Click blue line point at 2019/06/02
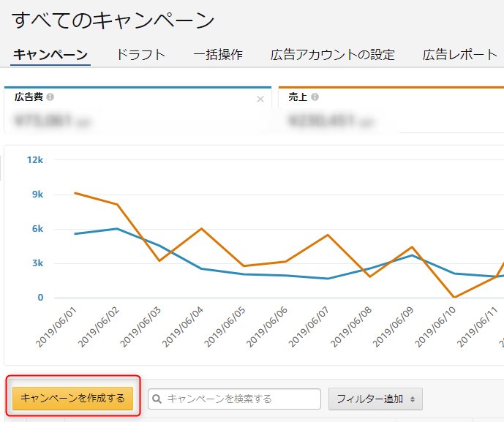Viewport: 504px width, 422px height. (116, 228)
